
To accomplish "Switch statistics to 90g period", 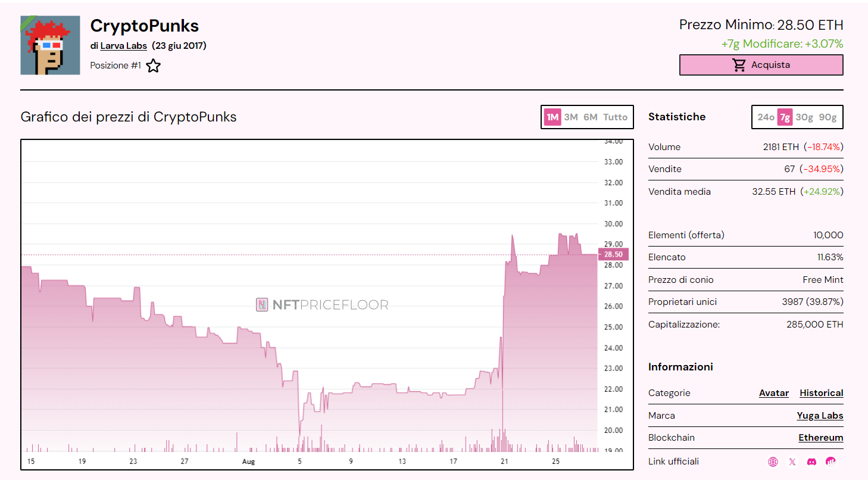I will tap(828, 117).
